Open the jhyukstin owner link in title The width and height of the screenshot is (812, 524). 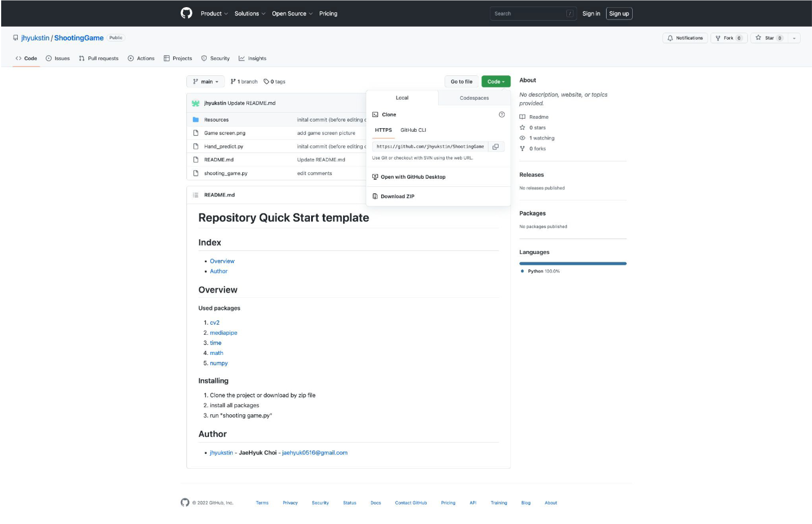(x=35, y=38)
